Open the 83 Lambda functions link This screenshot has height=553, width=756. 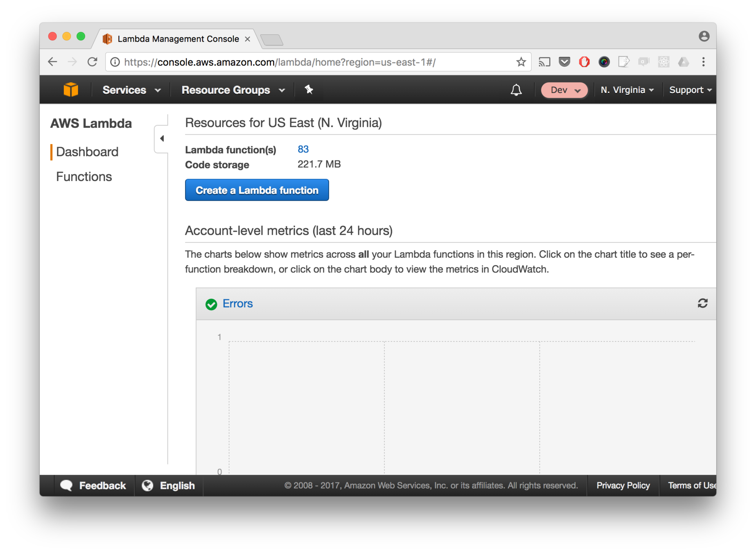(303, 149)
